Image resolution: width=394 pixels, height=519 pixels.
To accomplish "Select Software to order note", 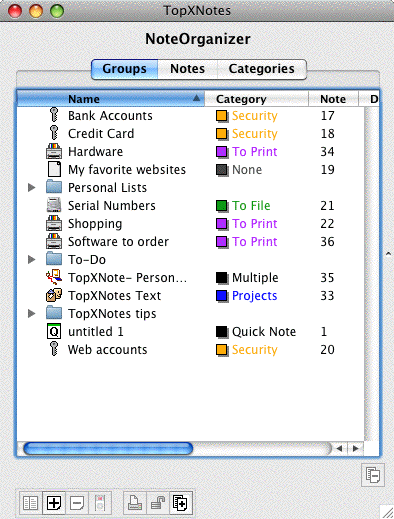I will point(118,242).
